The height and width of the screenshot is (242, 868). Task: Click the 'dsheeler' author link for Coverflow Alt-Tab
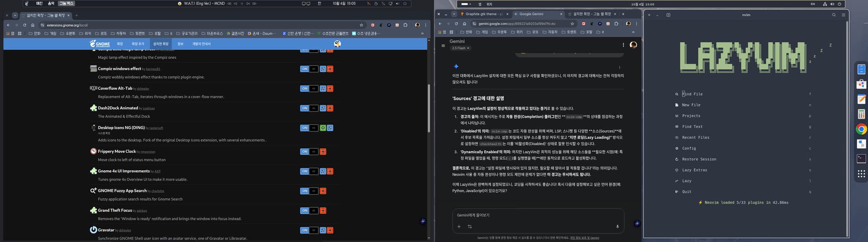pos(143,89)
